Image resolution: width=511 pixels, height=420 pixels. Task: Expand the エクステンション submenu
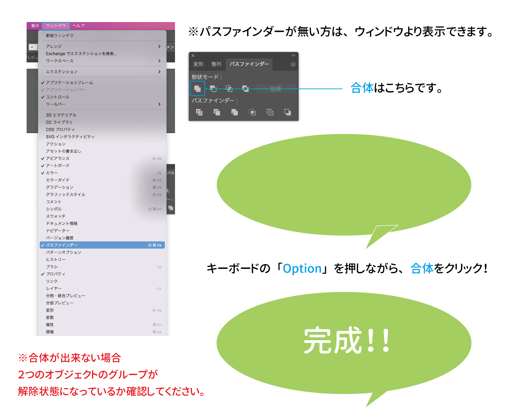tap(102, 72)
